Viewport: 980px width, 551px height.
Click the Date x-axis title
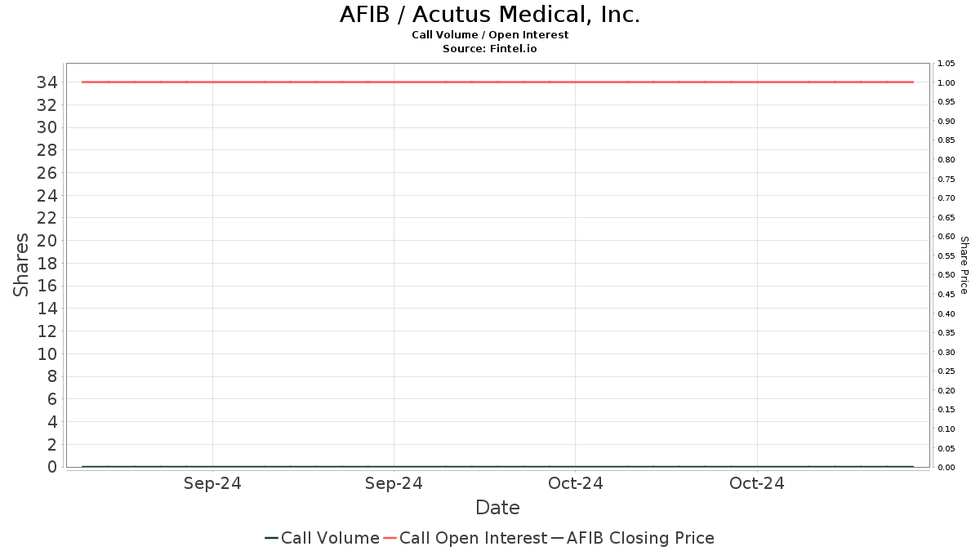click(497, 508)
